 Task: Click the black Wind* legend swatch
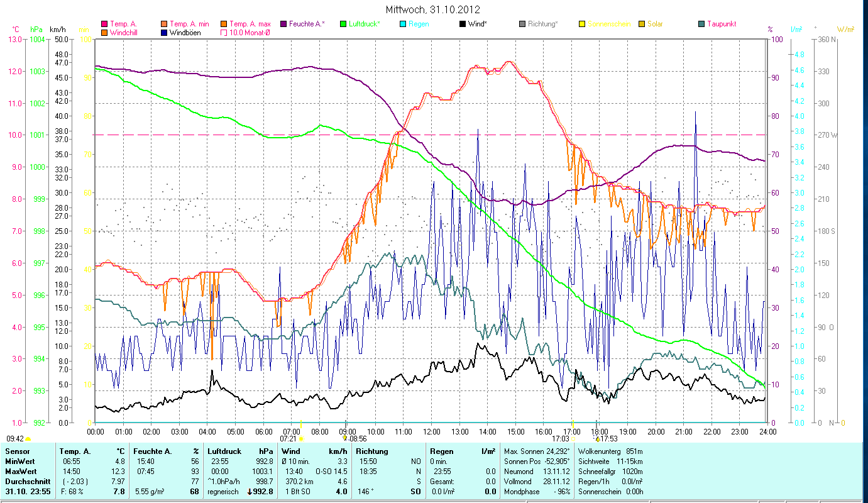463,24
